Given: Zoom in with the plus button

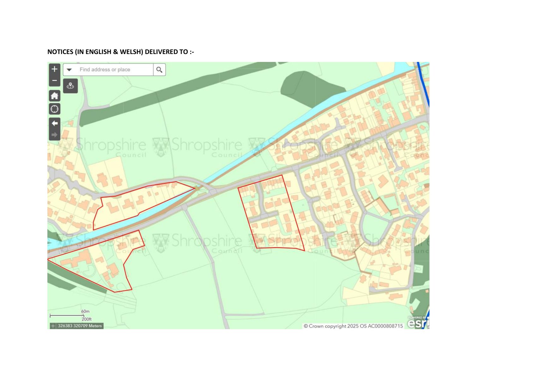Looking at the screenshot, I should [54, 69].
